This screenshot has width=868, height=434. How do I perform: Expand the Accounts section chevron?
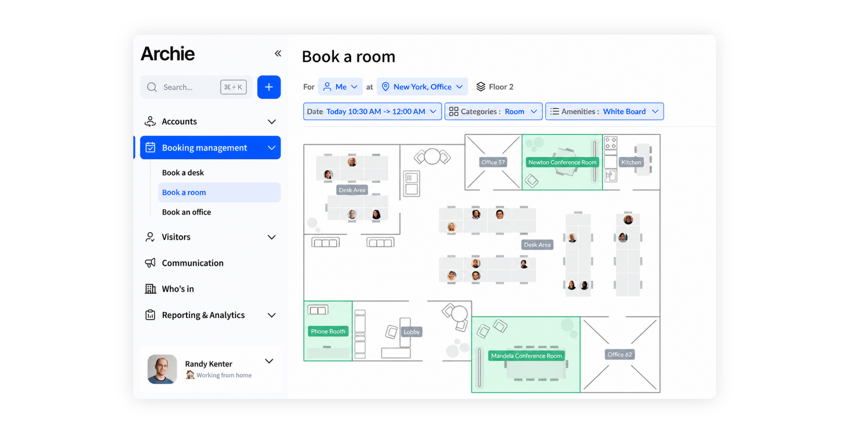272,122
